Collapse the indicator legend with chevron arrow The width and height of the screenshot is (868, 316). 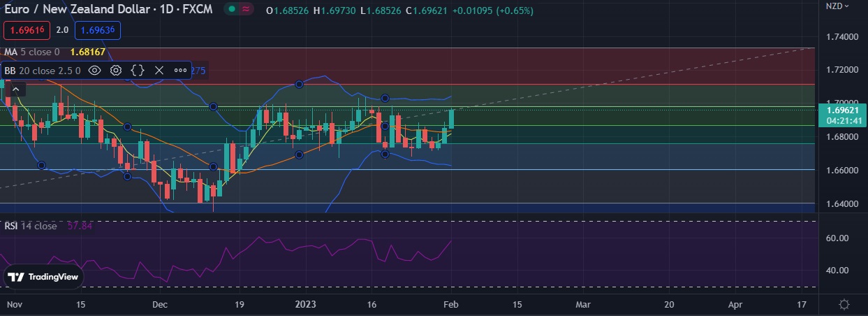pyautogui.click(x=16, y=89)
